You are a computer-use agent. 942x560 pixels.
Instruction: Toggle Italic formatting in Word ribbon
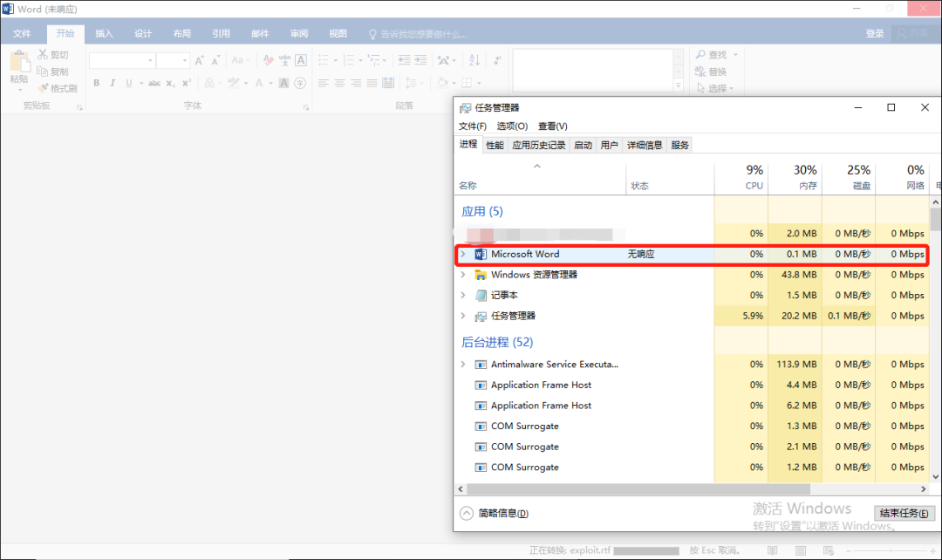[112, 84]
